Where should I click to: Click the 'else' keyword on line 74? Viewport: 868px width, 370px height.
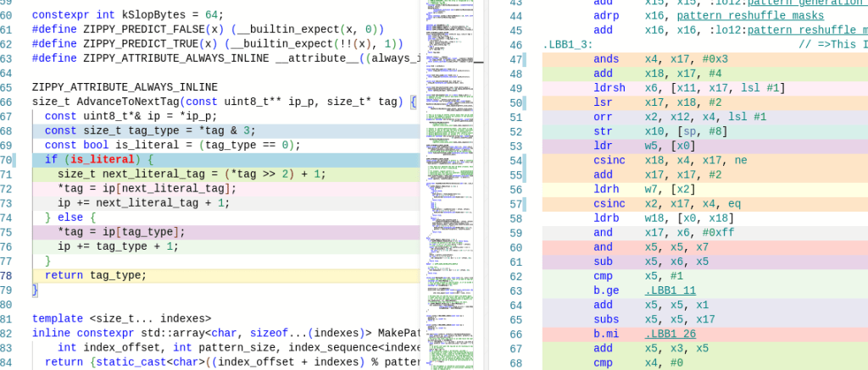click(70, 218)
